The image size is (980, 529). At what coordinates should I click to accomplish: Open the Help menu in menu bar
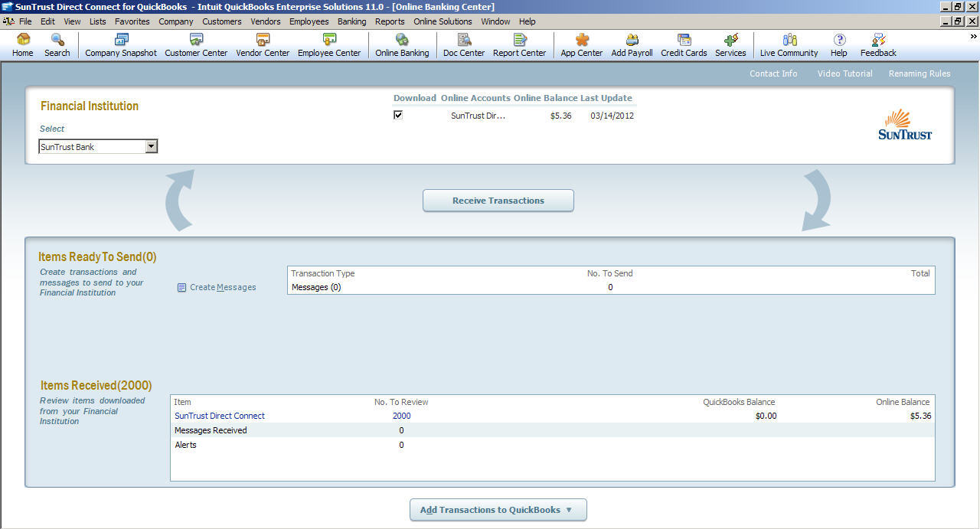(528, 21)
